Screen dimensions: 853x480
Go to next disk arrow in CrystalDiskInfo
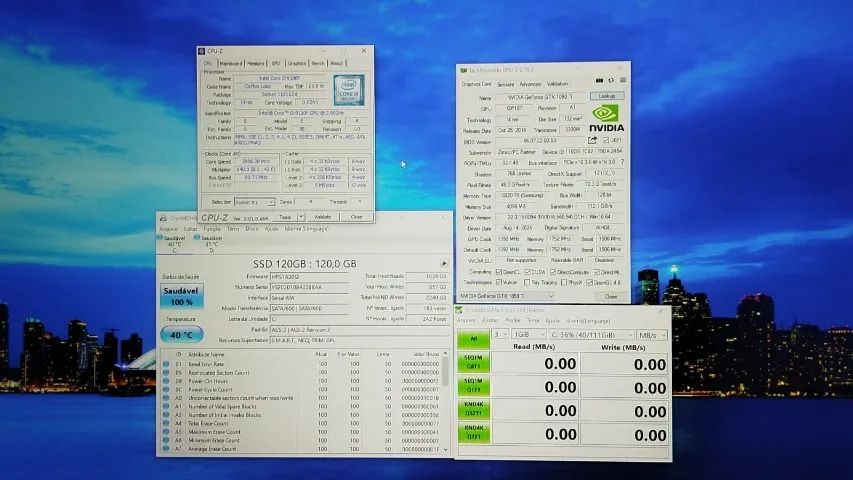coord(444,263)
